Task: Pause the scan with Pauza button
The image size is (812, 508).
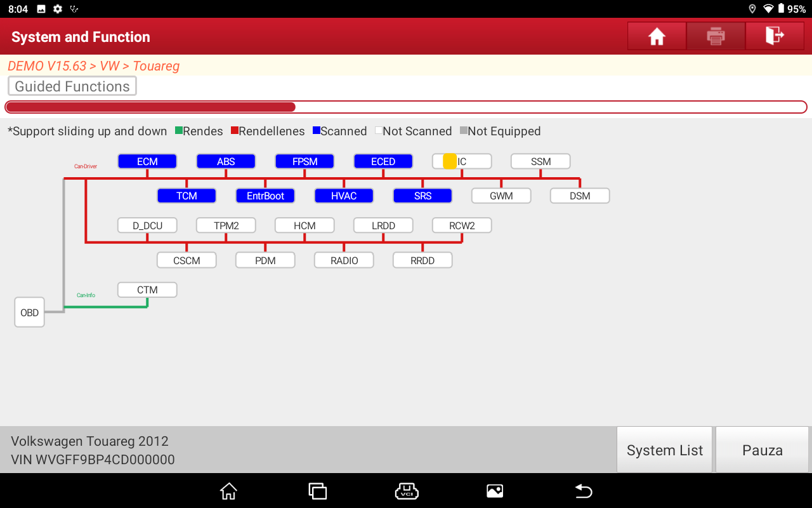Action: 763,450
